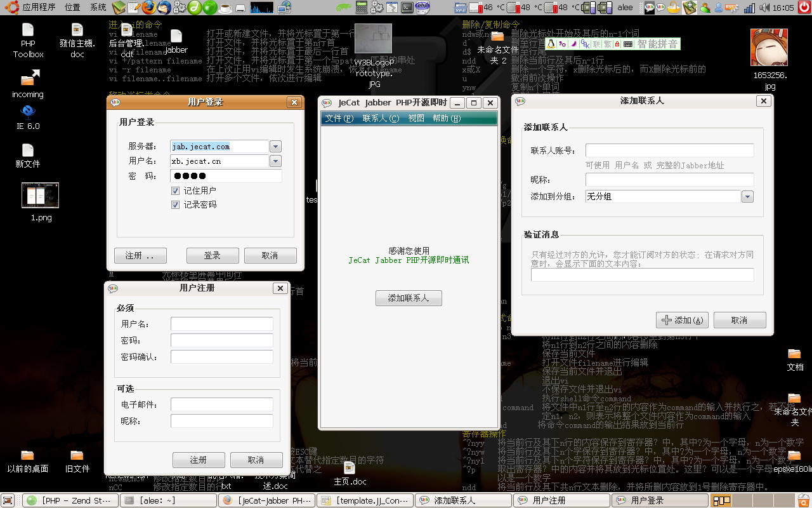
Task: Click the Java coffee cup panel icon
Action: [225, 8]
